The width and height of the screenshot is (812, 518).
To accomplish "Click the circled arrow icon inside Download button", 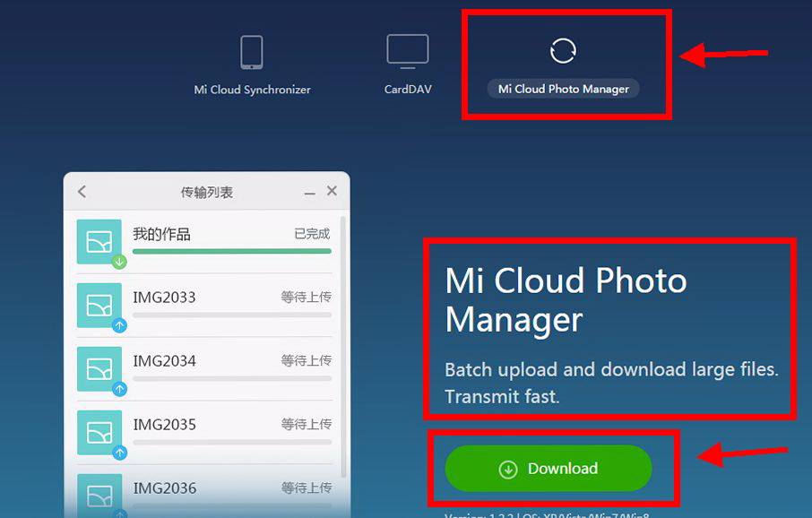I will (x=508, y=470).
